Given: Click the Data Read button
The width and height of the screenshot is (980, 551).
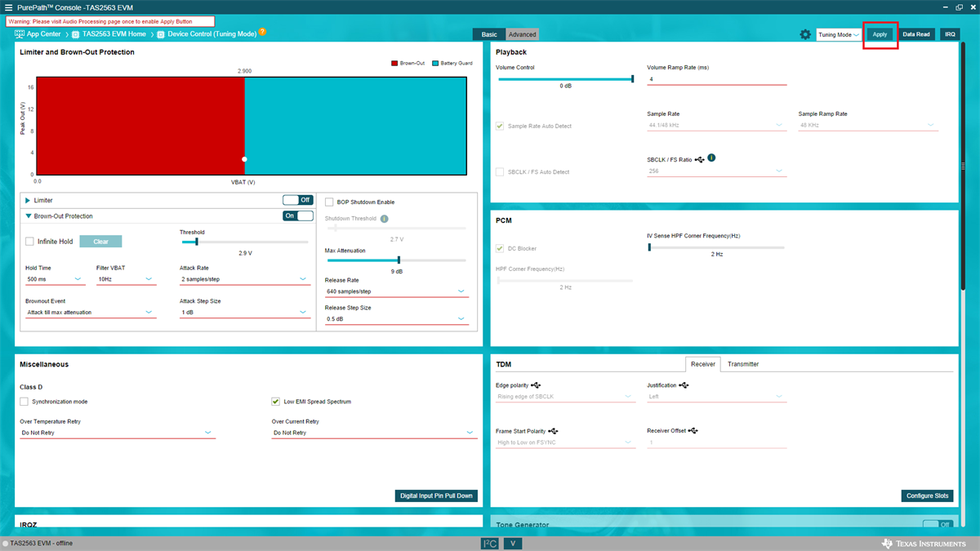Looking at the screenshot, I should coord(915,34).
